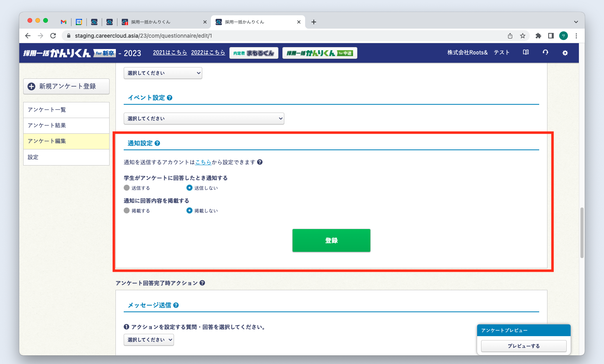Viewport: 604px width, 364px height.
Task: Open the manual via the book icon
Action: (x=525, y=52)
